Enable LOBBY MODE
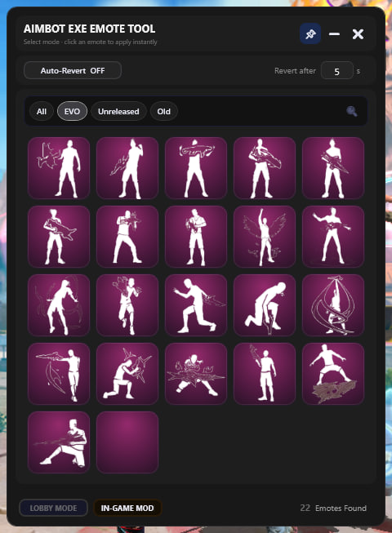392x533 pixels. click(x=53, y=508)
